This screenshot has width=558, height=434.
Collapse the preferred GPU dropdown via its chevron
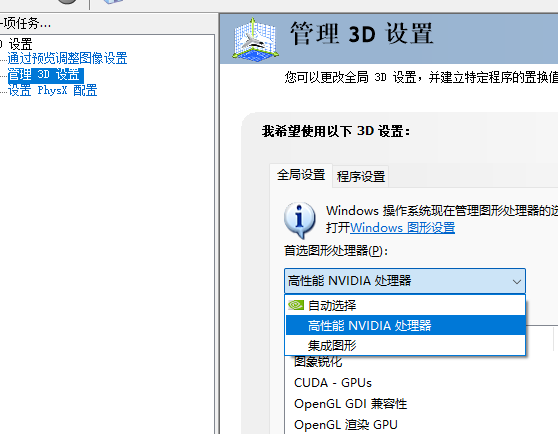coord(516,281)
